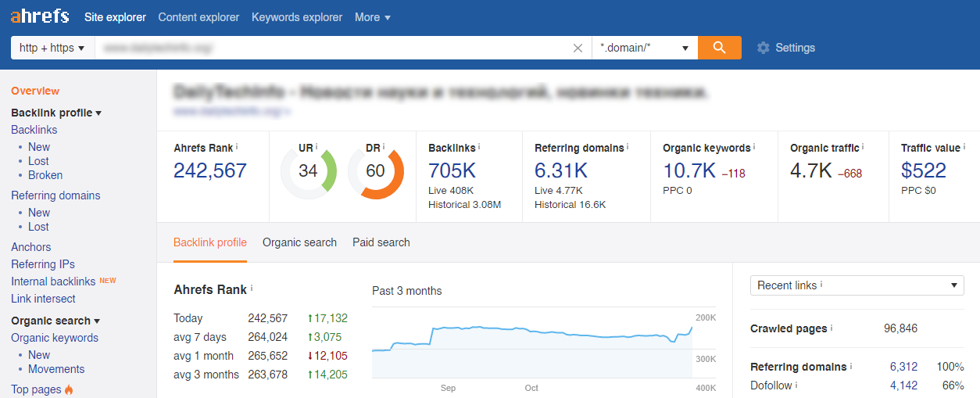Image resolution: width=980 pixels, height=398 pixels.
Task: Click the info icon beside Crawled pages
Action: click(x=832, y=328)
